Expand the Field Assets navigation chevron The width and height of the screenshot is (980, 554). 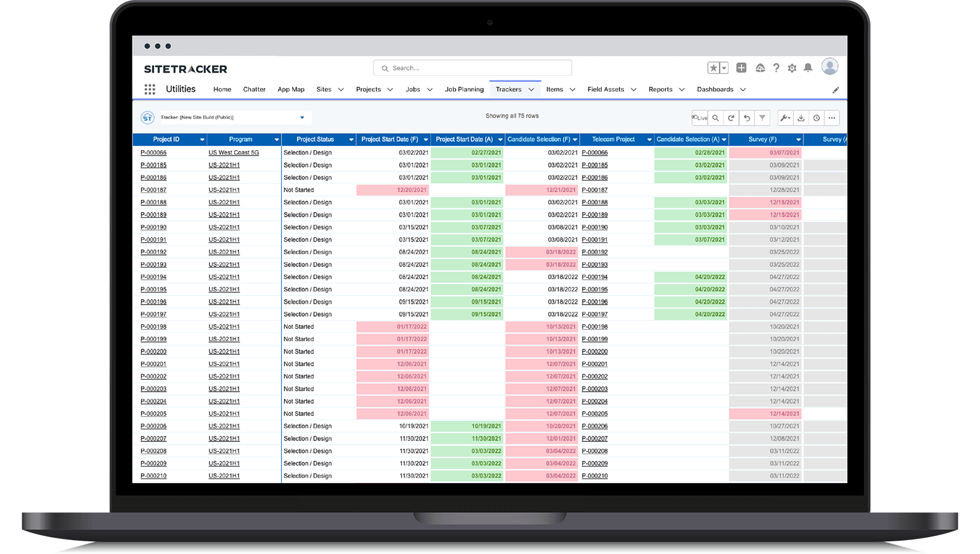coord(633,89)
